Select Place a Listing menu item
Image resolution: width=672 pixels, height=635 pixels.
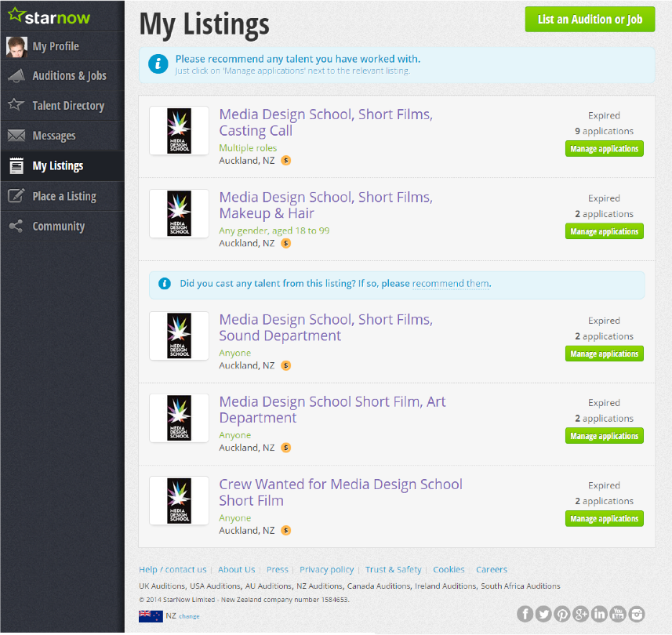[63, 196]
